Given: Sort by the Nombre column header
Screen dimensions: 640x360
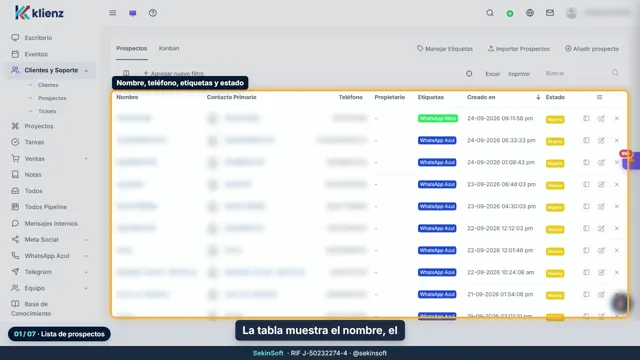Looking at the screenshot, I should point(127,97).
